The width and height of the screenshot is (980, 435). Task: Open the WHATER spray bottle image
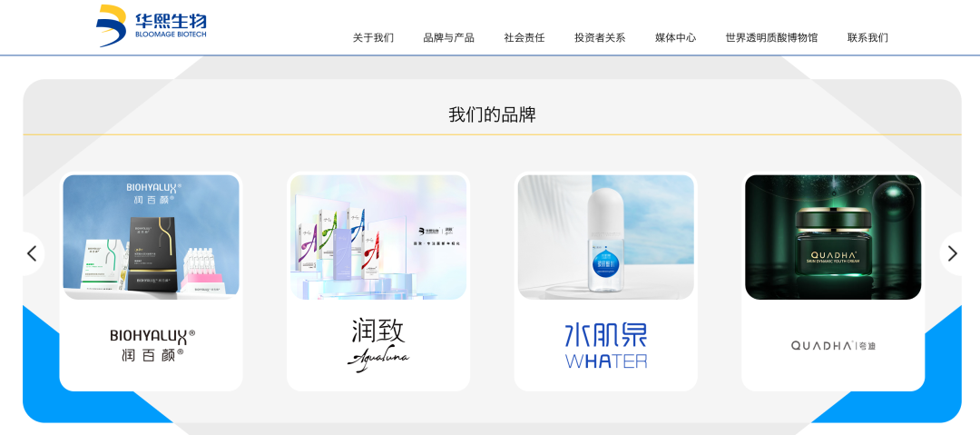(x=605, y=237)
